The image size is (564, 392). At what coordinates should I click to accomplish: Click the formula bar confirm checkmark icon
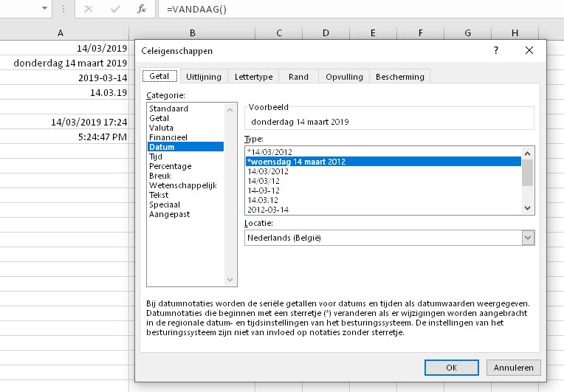[x=115, y=9]
